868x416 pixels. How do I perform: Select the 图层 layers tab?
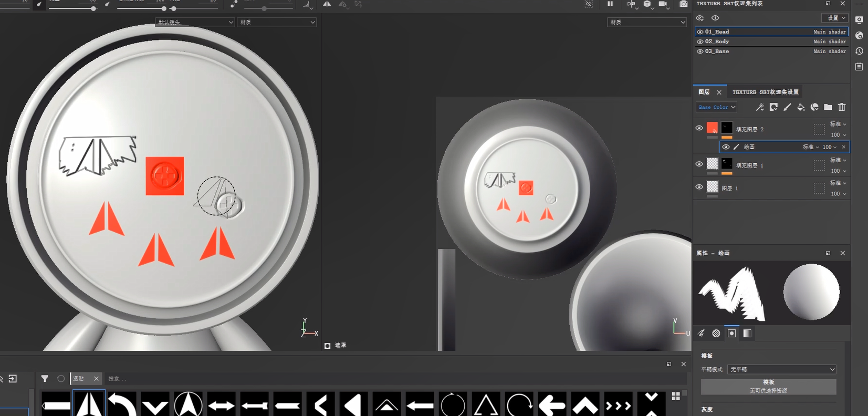704,92
